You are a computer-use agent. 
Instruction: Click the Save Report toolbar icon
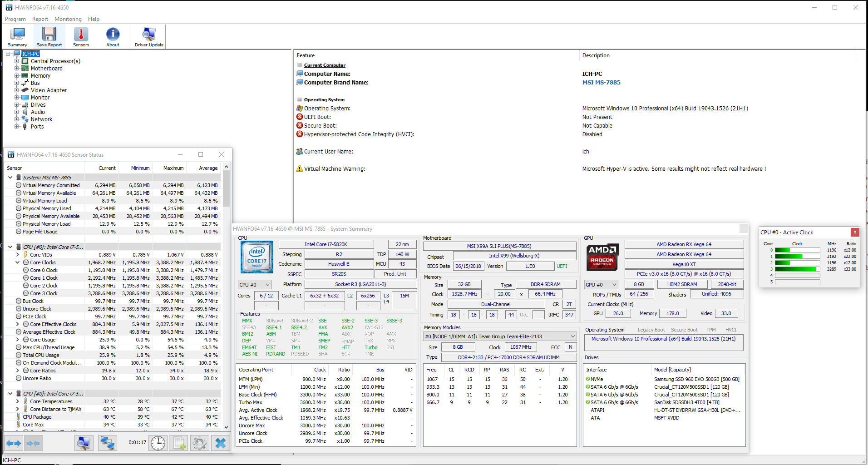49,37
